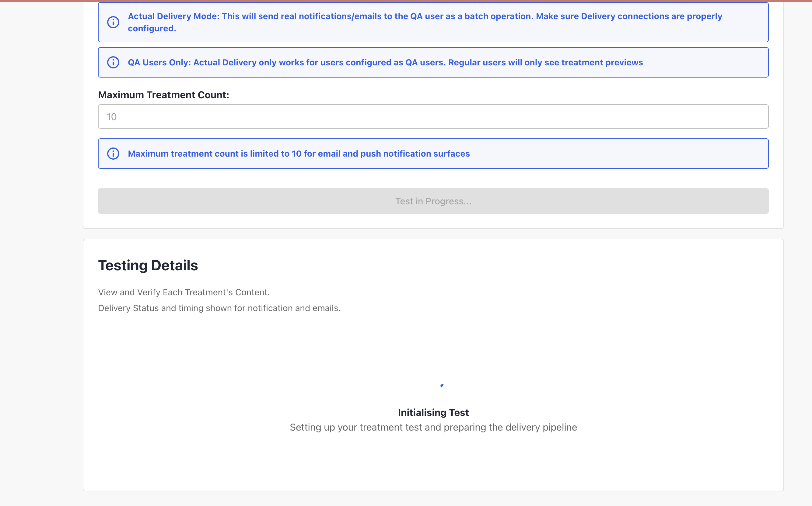This screenshot has height=506, width=812.
Task: Click 'Setting up your treatment test' description
Action: pyautogui.click(x=433, y=427)
